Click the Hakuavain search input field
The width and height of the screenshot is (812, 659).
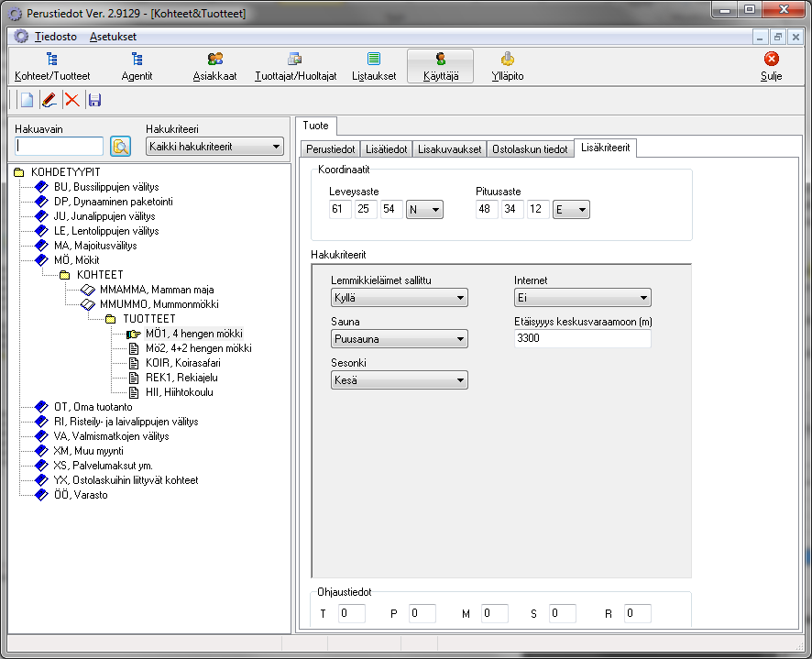click(59, 146)
